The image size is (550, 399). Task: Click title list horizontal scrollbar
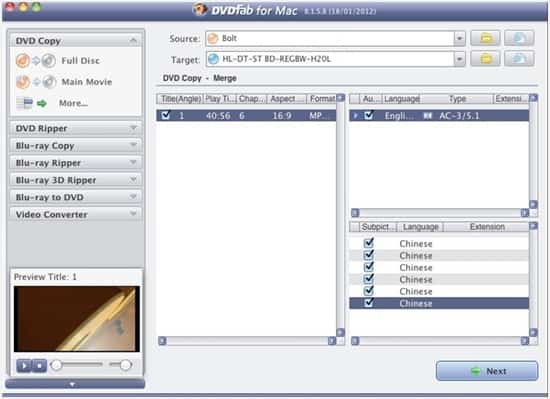247,341
